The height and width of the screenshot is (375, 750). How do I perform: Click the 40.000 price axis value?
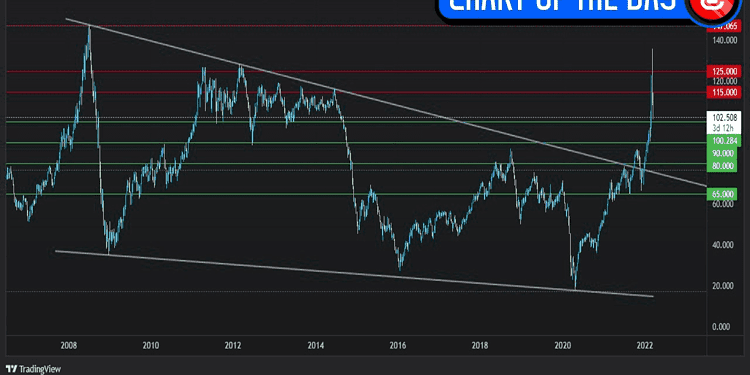[x=723, y=245]
